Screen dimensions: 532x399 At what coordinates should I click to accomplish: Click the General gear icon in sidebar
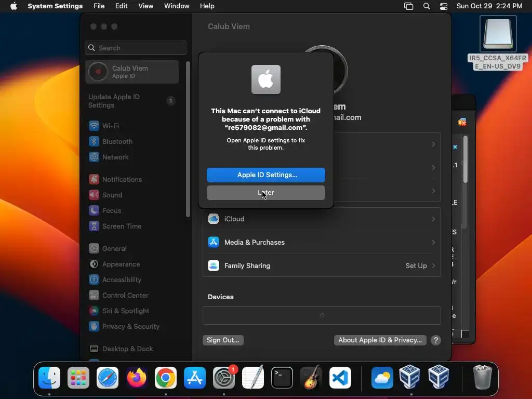coord(94,249)
